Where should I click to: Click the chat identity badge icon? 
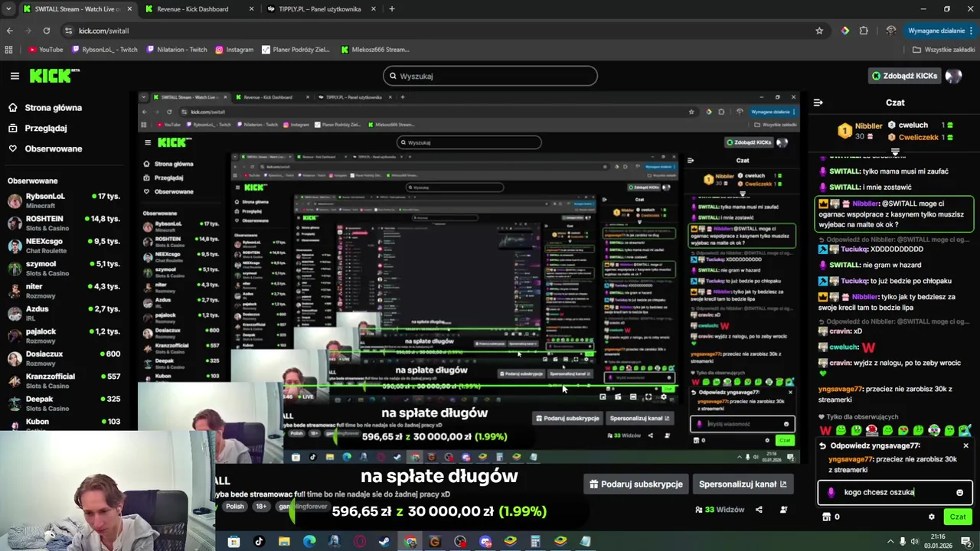pos(831,493)
